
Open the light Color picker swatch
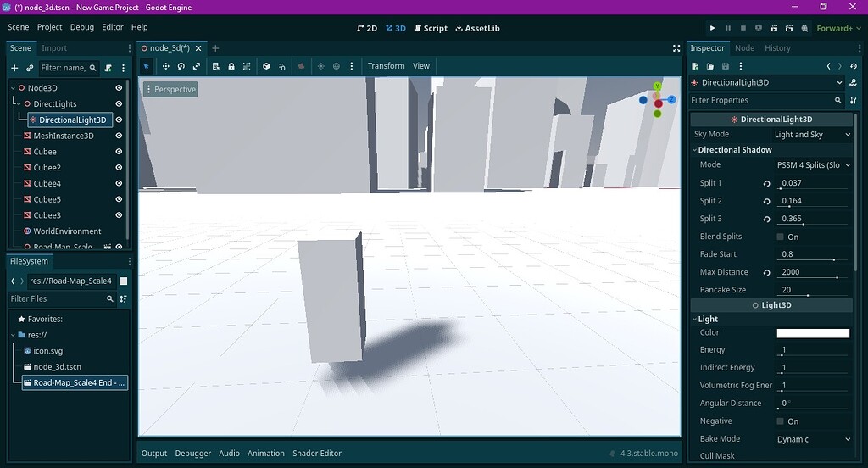pyautogui.click(x=813, y=333)
